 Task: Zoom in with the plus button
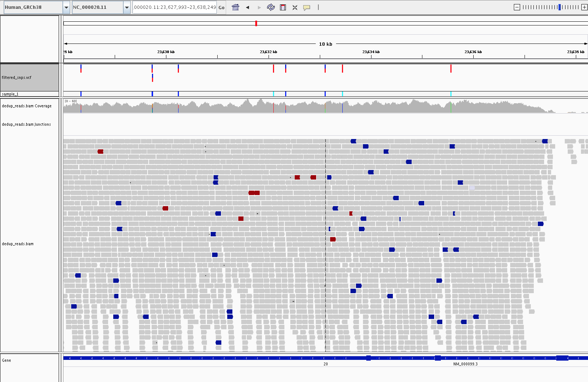[584, 7]
